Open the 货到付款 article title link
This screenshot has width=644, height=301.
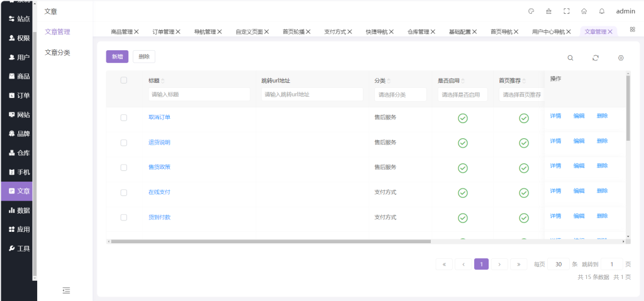point(159,217)
